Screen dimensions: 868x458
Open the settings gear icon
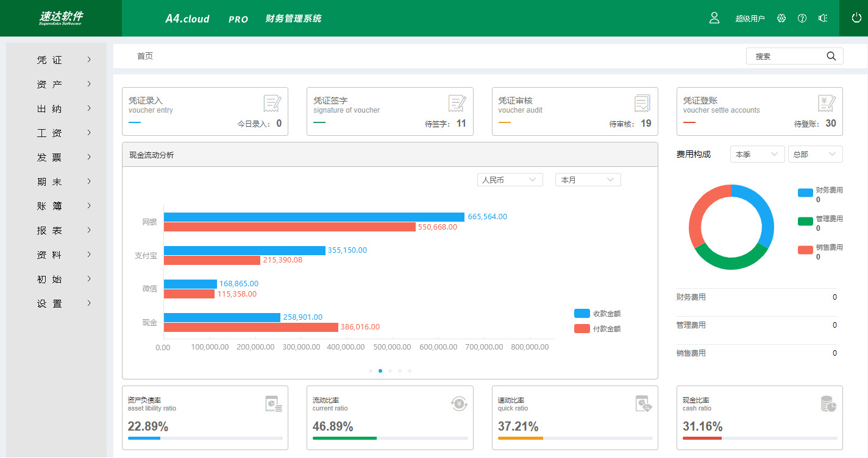tap(781, 18)
